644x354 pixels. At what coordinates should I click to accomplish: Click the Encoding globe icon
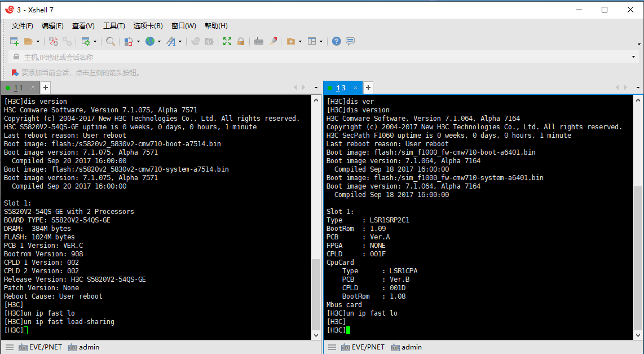(x=150, y=41)
